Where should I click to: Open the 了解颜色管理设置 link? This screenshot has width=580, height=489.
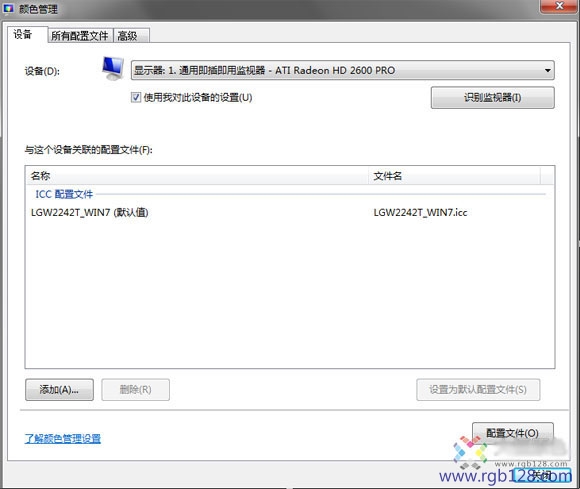(63, 439)
